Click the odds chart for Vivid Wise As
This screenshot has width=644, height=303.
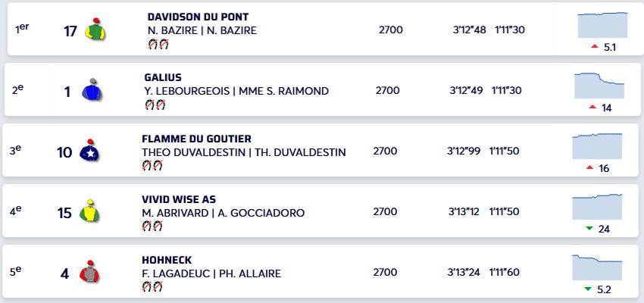pyautogui.click(x=597, y=206)
